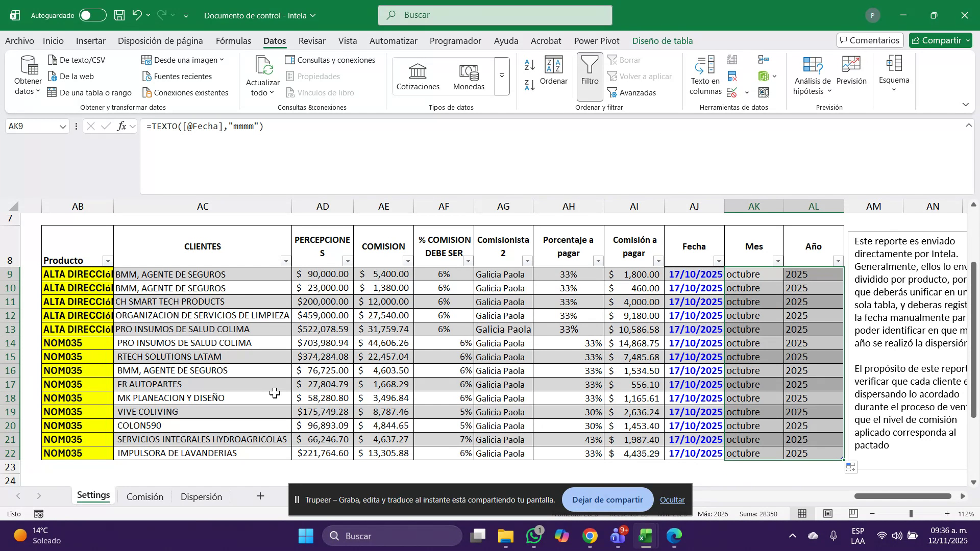Screen dimensions: 980x551
Task: Toggle the Autoguardado switch off
Action: click(93, 15)
